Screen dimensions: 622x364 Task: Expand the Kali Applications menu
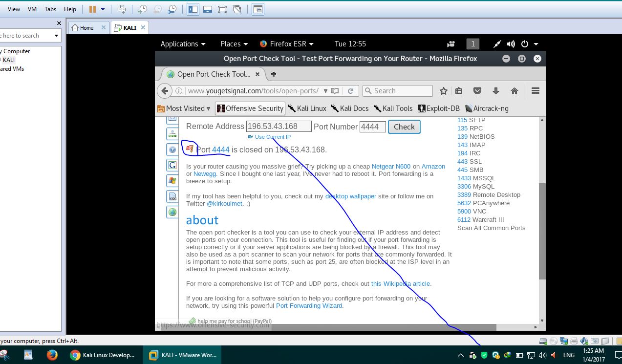[x=183, y=44]
